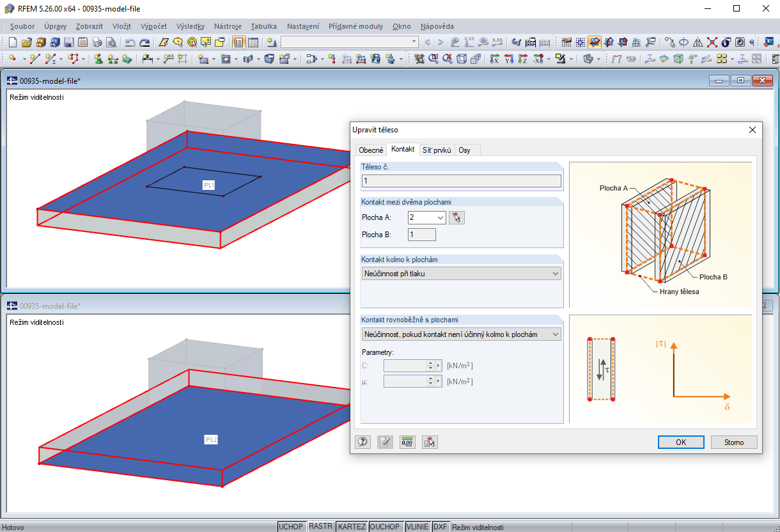Image resolution: width=780 pixels, height=532 pixels.
Task: Click the new solid tool icon
Action: 269,58
